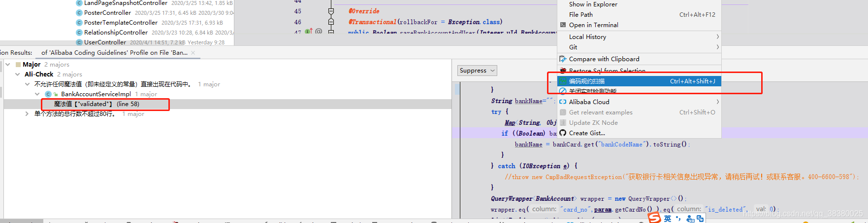Open the RelationshipController class file
Screen dimensions: 868x223
(x=116, y=32)
